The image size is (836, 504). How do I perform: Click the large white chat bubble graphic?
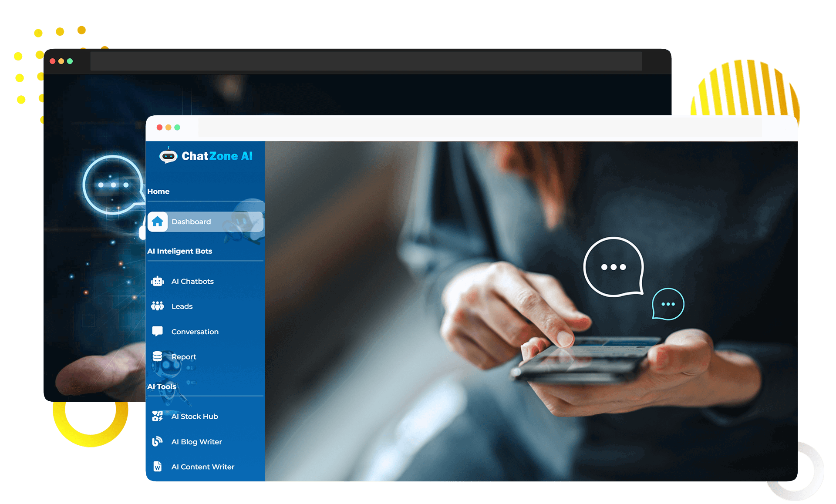coord(613,267)
